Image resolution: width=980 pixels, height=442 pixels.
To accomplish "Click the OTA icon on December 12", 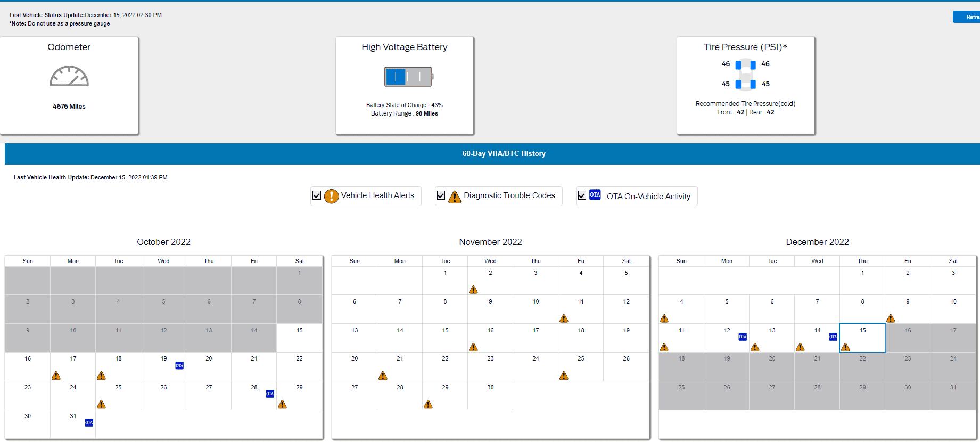I will (743, 337).
